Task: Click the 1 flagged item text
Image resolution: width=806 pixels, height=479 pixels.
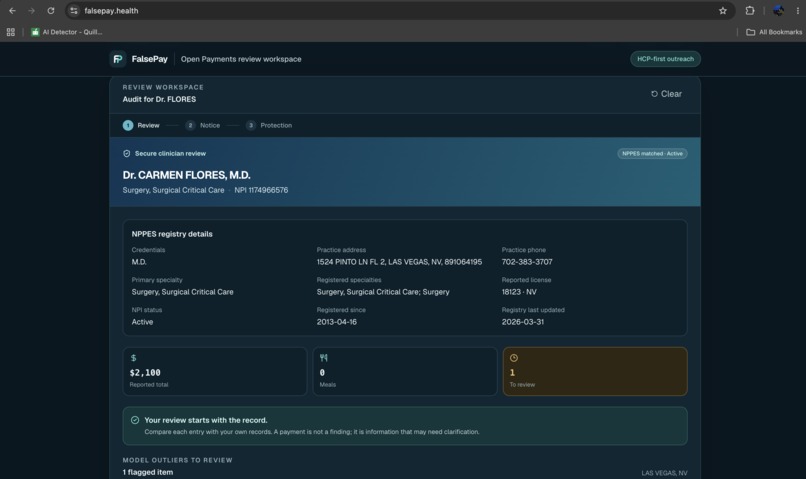Action: click(148, 472)
